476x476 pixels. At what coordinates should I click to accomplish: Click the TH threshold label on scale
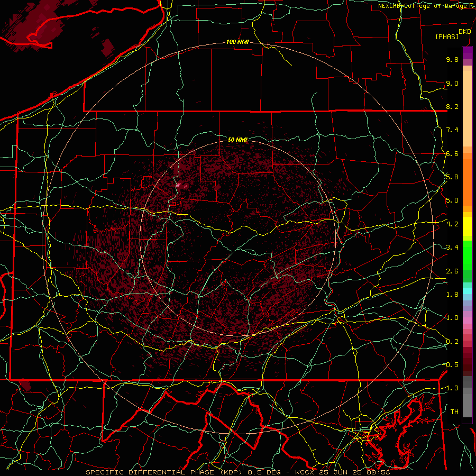click(x=454, y=412)
